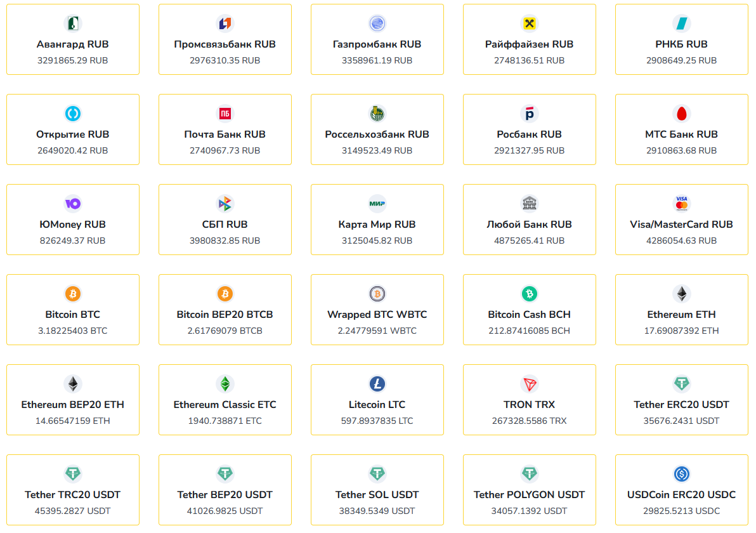Click the Карта Мир RUB title
This screenshot has height=533, width=756.
coord(377,225)
